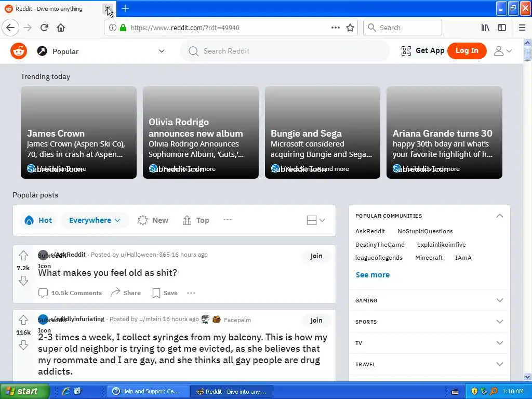This screenshot has height=399, width=532.
Task: Save the AskReddit post
Action: pos(165,293)
